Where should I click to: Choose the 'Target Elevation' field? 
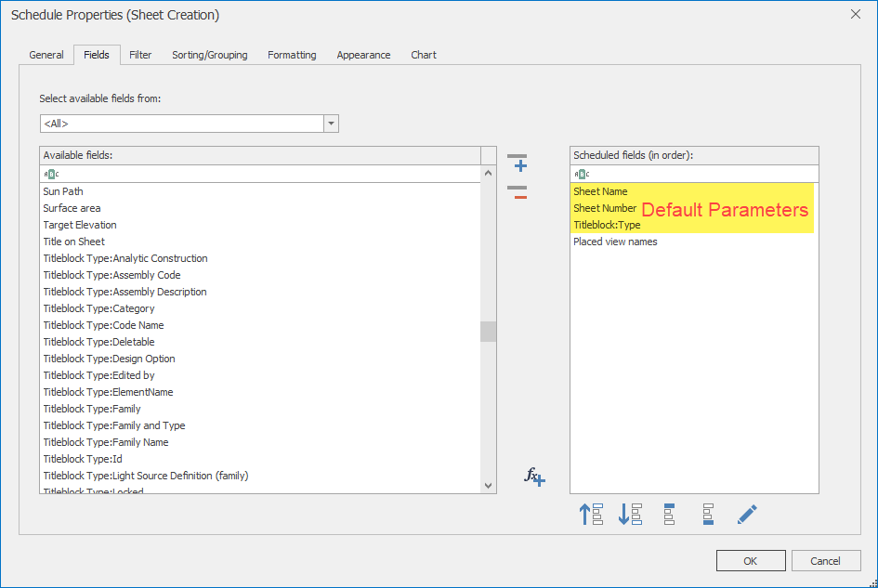pyautogui.click(x=260, y=225)
